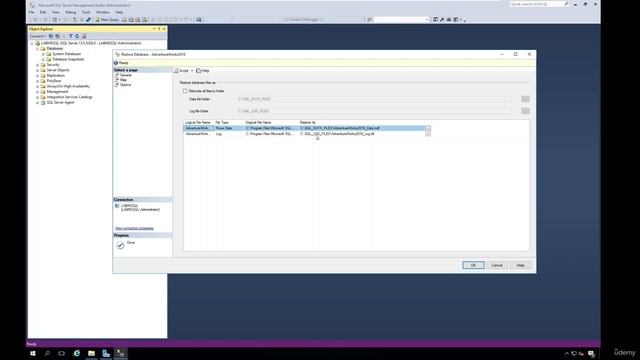Open the File menu
The width and height of the screenshot is (640, 360).
coord(31,12)
